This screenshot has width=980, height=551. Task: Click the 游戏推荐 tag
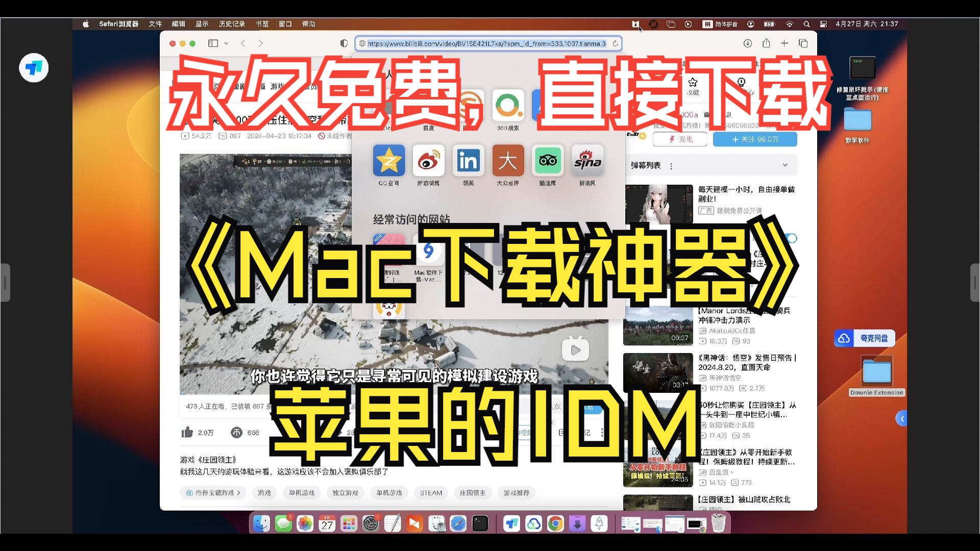click(517, 493)
